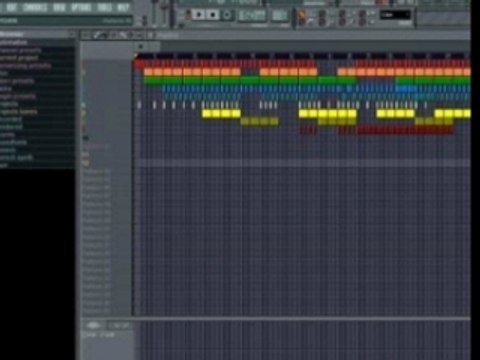Open the Browser panel options button
This screenshot has height=360, width=480.
tap(71, 34)
